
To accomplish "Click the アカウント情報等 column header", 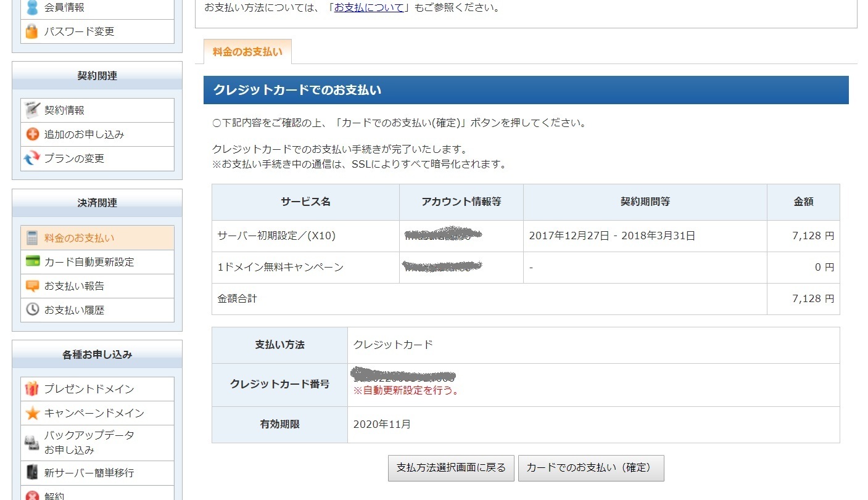I will (x=461, y=202).
